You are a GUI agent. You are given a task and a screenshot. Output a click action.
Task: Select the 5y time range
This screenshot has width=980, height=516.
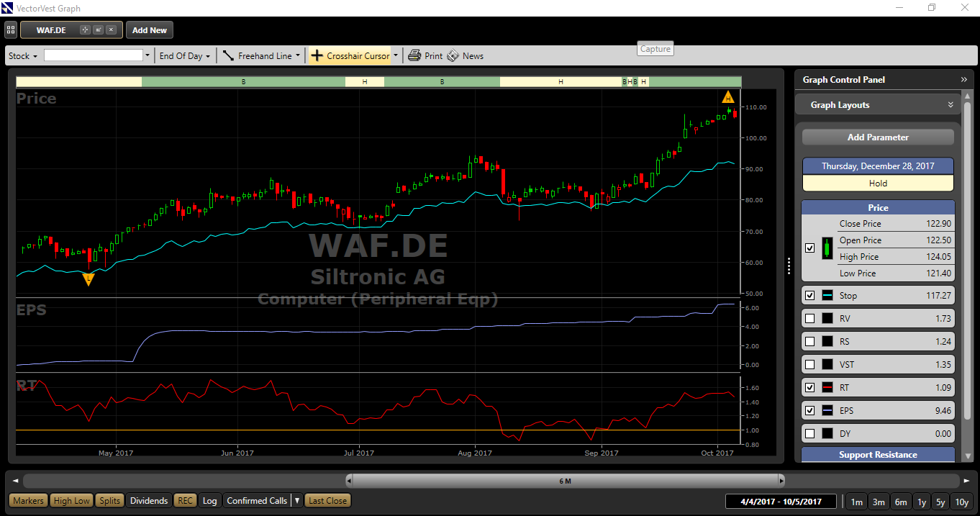click(x=940, y=502)
